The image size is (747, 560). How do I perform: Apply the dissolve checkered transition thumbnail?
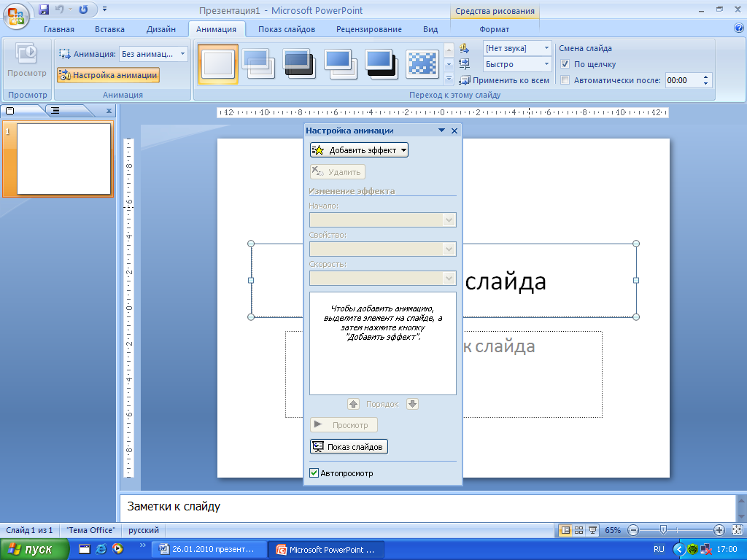click(x=422, y=64)
